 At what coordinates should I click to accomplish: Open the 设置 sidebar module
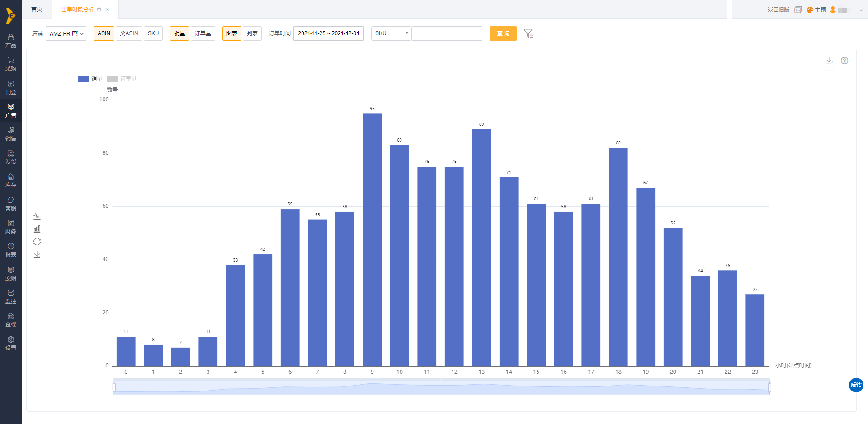pos(11,343)
